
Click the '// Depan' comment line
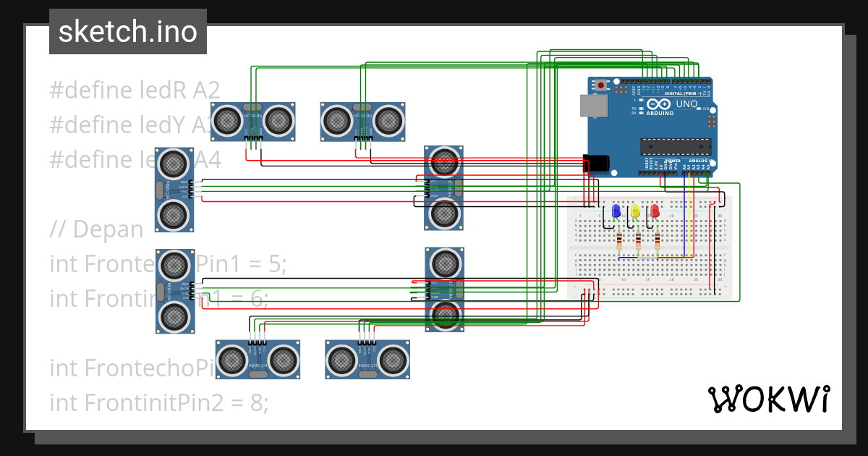(97, 229)
